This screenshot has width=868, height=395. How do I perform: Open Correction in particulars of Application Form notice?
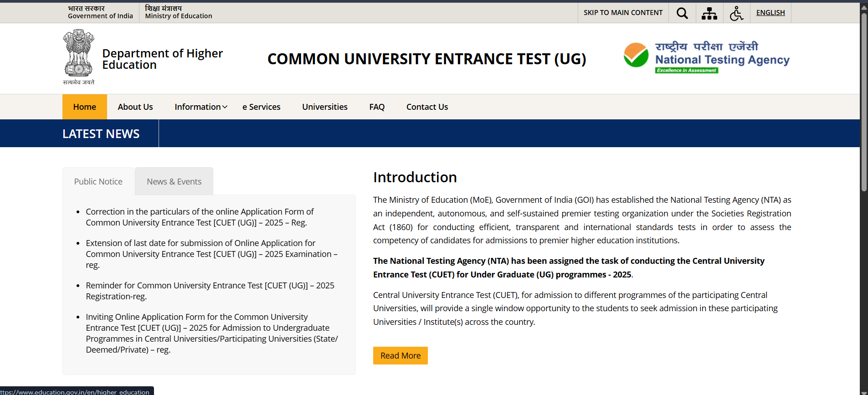click(x=200, y=217)
